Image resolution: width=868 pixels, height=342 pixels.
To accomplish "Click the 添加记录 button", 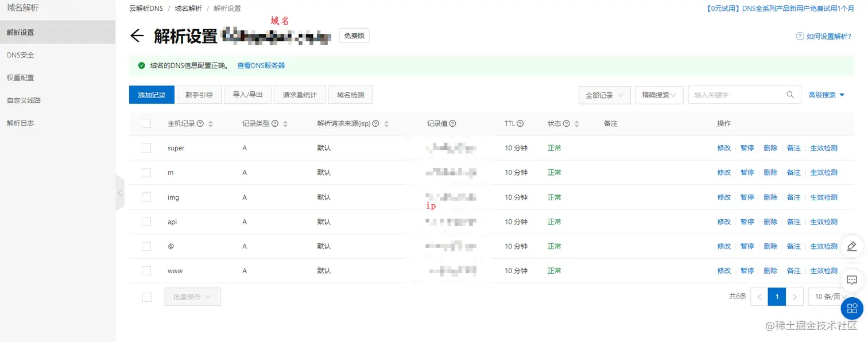I will (152, 95).
